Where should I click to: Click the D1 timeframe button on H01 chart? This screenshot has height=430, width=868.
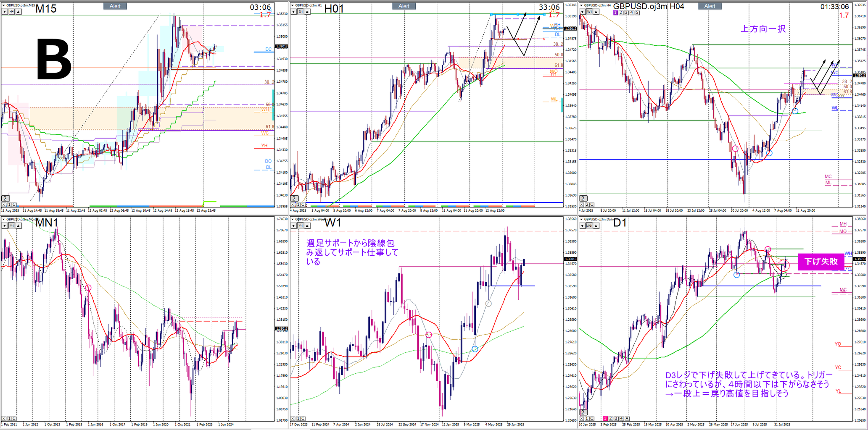[x=301, y=12]
